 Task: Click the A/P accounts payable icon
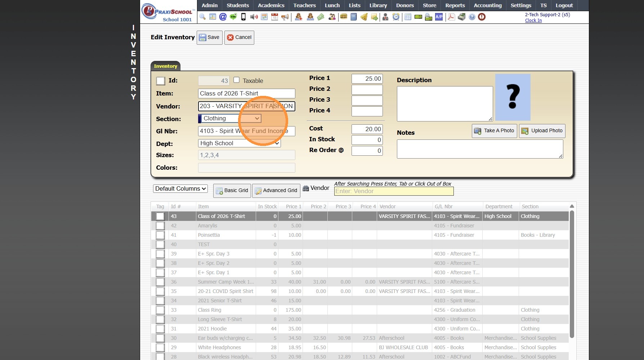pos(439,17)
